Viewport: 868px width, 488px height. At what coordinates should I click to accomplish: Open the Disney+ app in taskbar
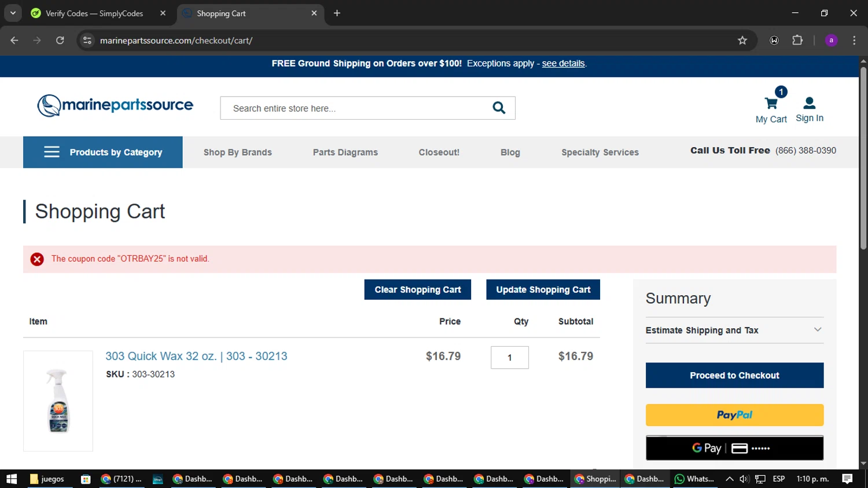pos(157,479)
